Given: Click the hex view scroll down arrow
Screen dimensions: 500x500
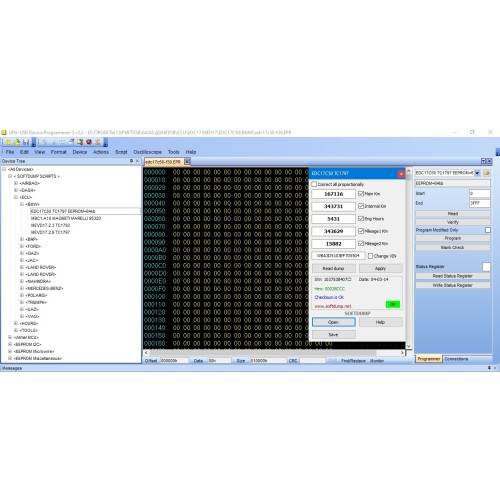Looking at the screenshot, I should pos(409,346).
